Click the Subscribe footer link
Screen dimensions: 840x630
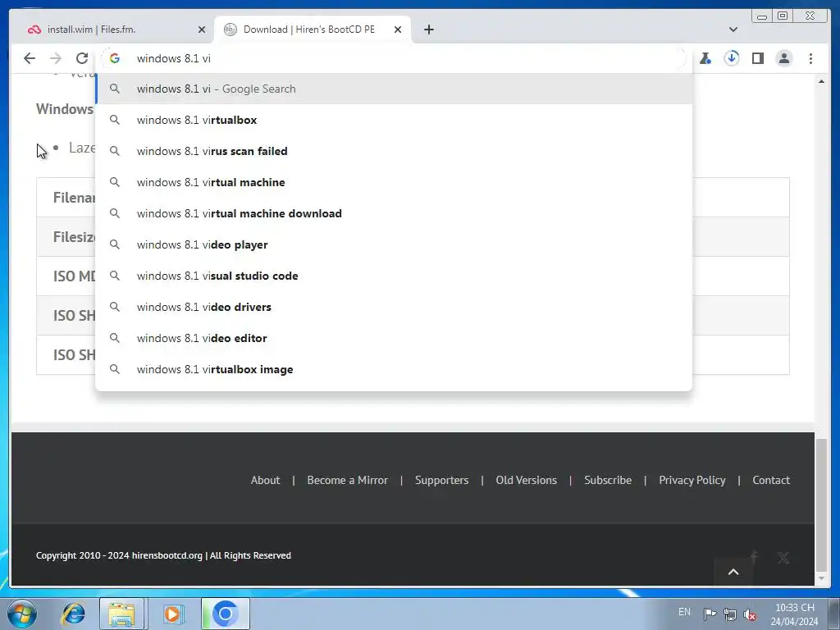608,480
